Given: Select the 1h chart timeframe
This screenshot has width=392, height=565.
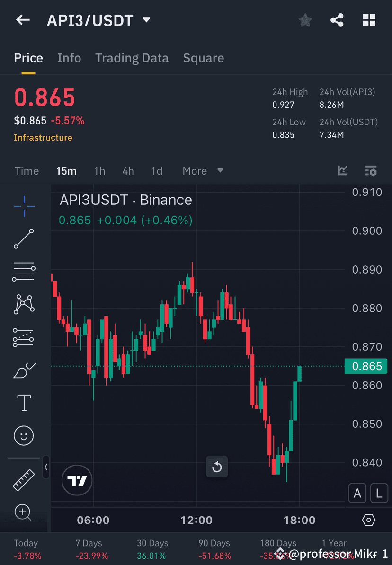Looking at the screenshot, I should (x=99, y=171).
